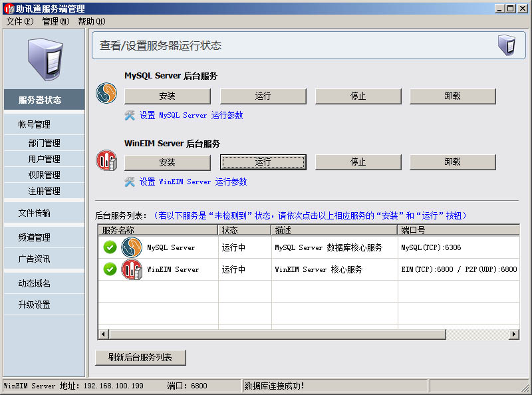The height and width of the screenshot is (395, 532).
Task: Go to 文件传输 in the sidebar
Action: pyautogui.click(x=34, y=213)
